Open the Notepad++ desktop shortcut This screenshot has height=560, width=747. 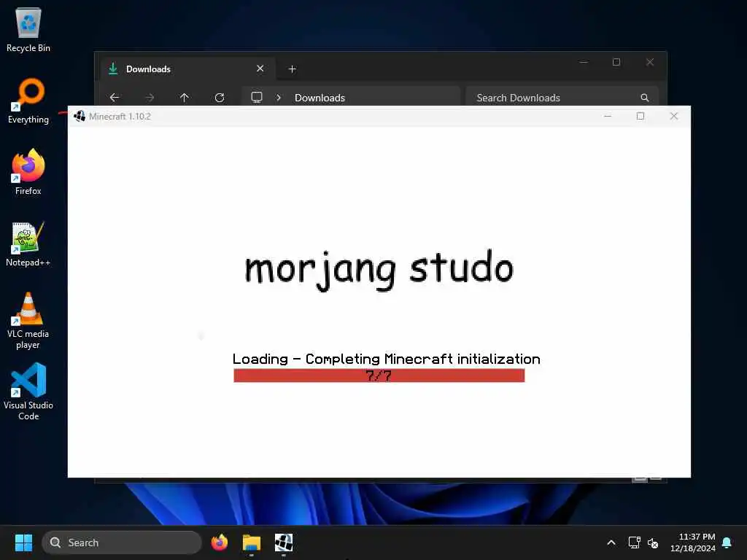pos(28,244)
